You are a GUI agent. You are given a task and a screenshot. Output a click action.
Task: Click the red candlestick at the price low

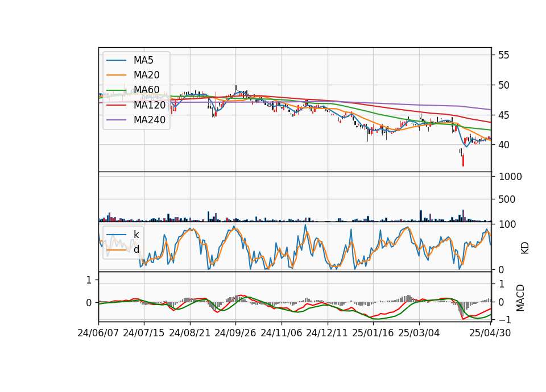click(x=463, y=161)
